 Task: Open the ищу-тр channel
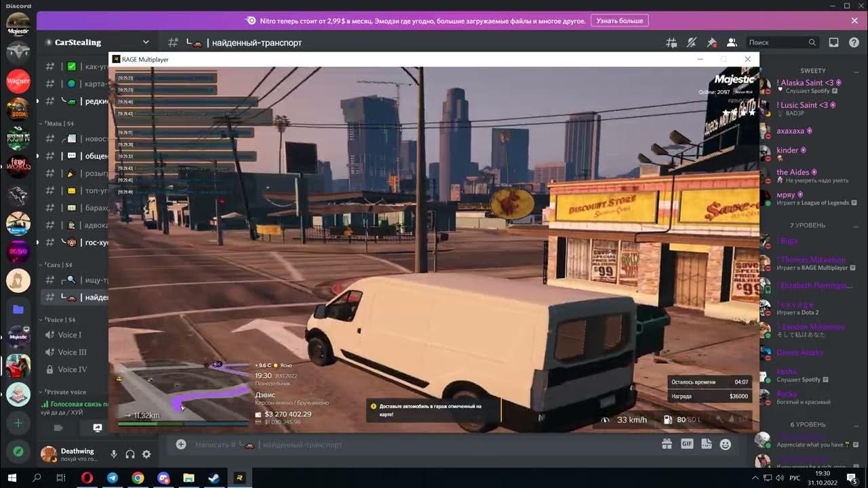[x=74, y=280]
